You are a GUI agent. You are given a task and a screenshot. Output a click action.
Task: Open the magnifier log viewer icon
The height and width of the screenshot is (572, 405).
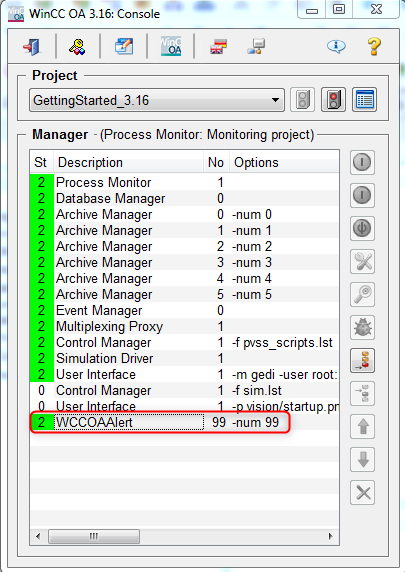click(x=363, y=294)
